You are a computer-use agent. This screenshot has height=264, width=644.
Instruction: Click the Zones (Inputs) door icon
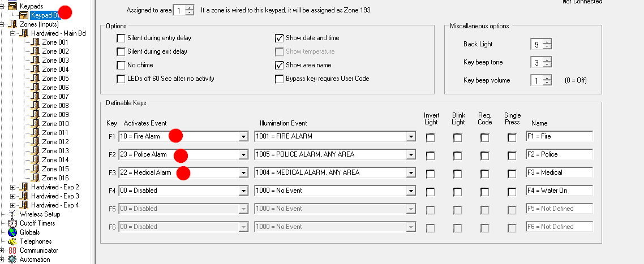pos(12,24)
